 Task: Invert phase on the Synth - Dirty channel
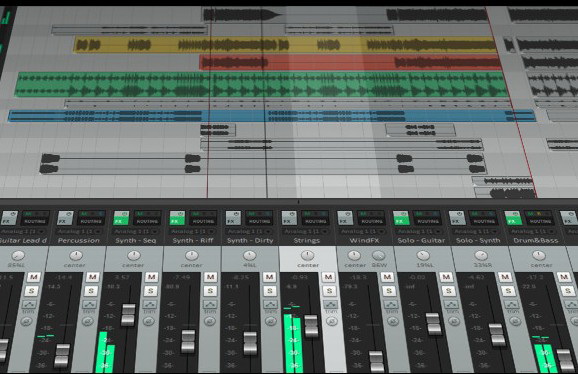(x=271, y=322)
